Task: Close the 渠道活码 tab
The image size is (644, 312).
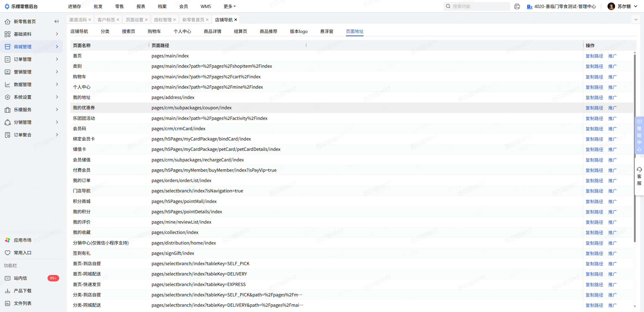Action: tap(90, 20)
